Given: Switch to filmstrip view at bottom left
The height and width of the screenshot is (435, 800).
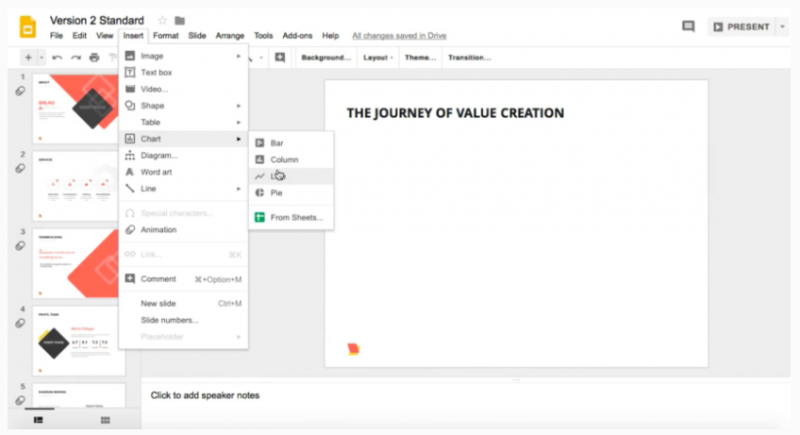Looking at the screenshot, I should tap(38, 420).
